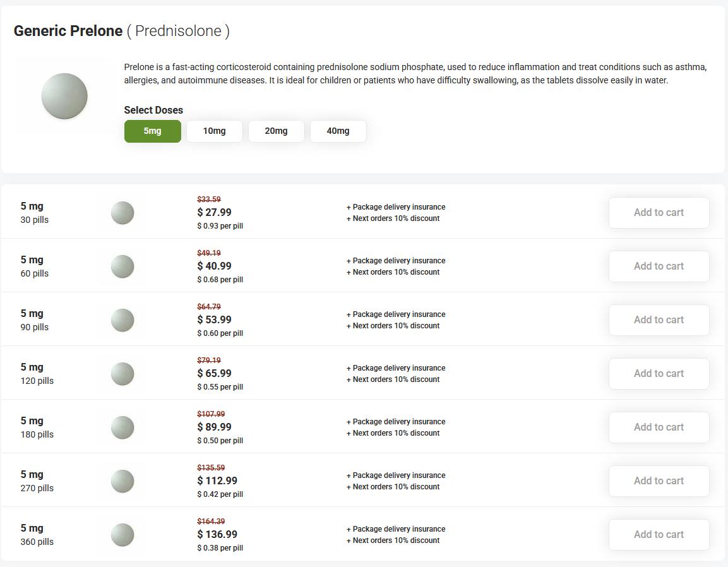Select the 10mg dose option
Image resolution: width=728 pixels, height=567 pixels.
coord(215,131)
